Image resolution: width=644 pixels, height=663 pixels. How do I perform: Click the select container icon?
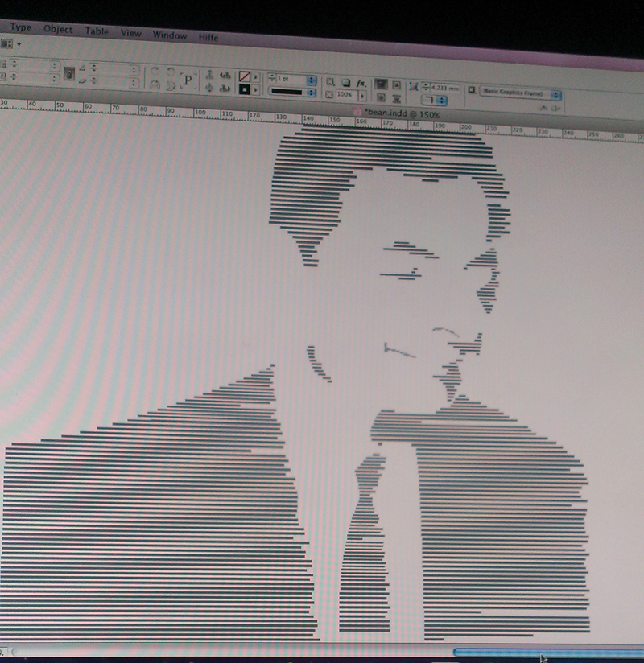coord(209,76)
